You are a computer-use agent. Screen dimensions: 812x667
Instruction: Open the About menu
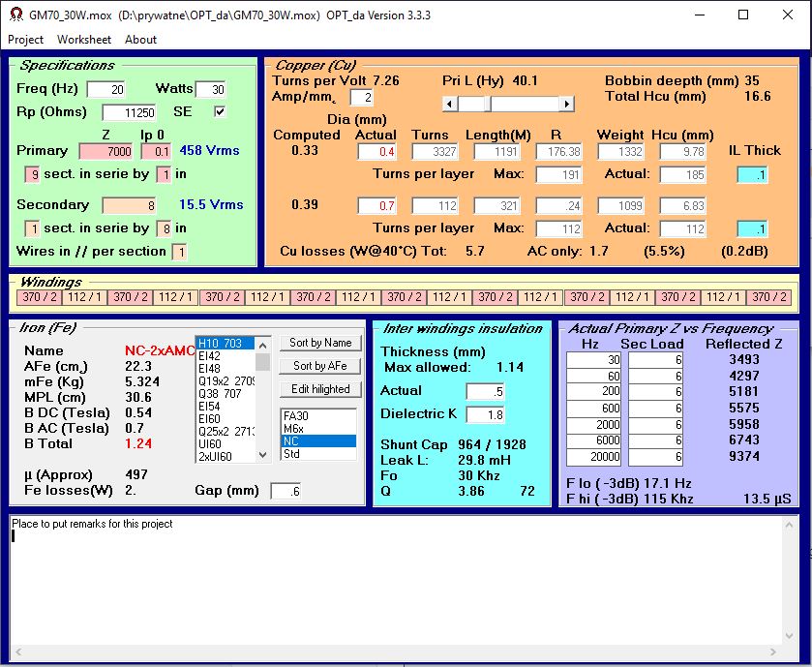pyautogui.click(x=140, y=40)
